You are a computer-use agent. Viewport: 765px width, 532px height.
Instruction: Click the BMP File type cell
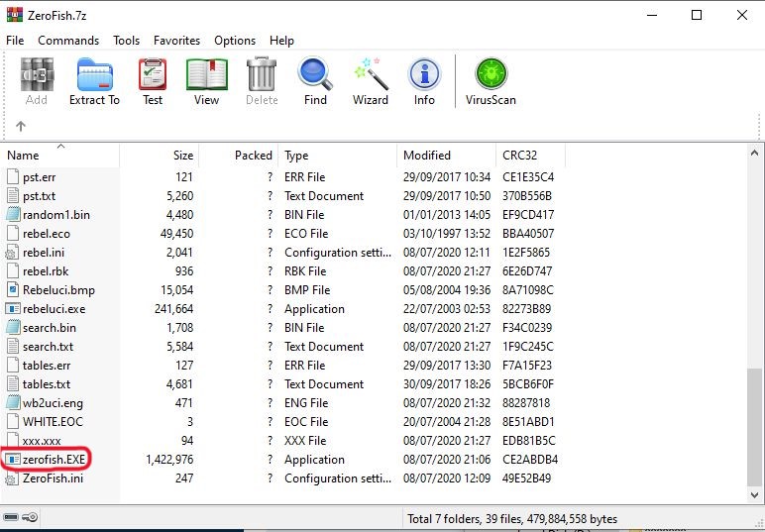pos(307,289)
